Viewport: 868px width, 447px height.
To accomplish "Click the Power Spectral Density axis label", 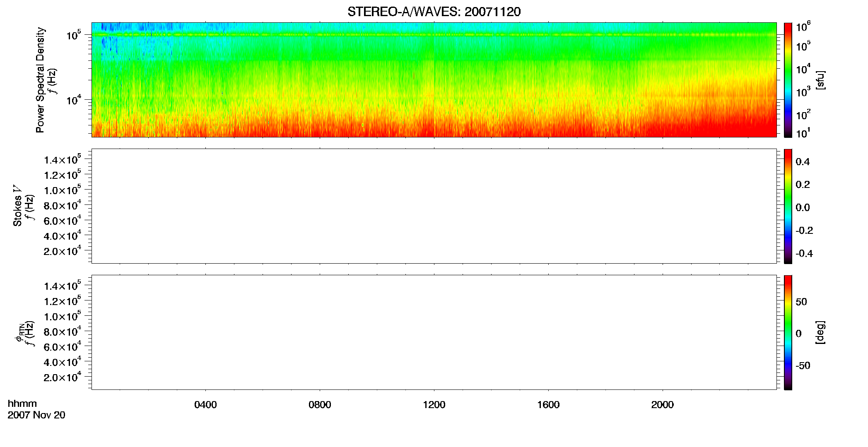I will pyautogui.click(x=40, y=80).
